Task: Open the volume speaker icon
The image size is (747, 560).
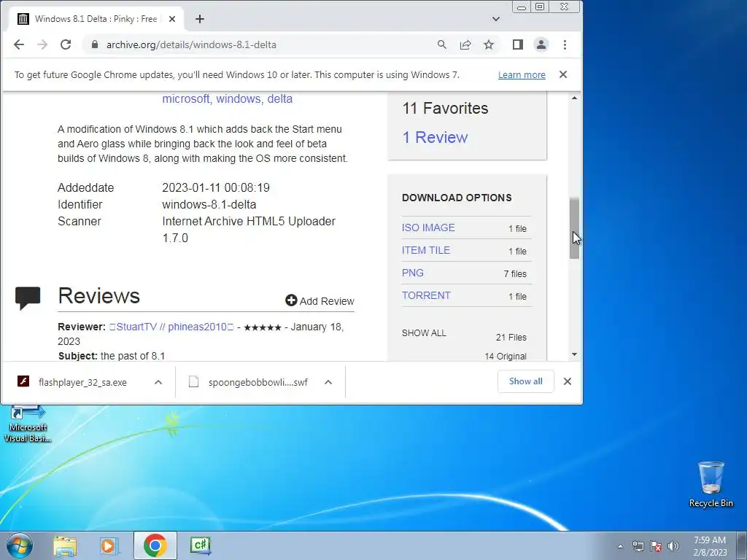Action: pyautogui.click(x=673, y=546)
